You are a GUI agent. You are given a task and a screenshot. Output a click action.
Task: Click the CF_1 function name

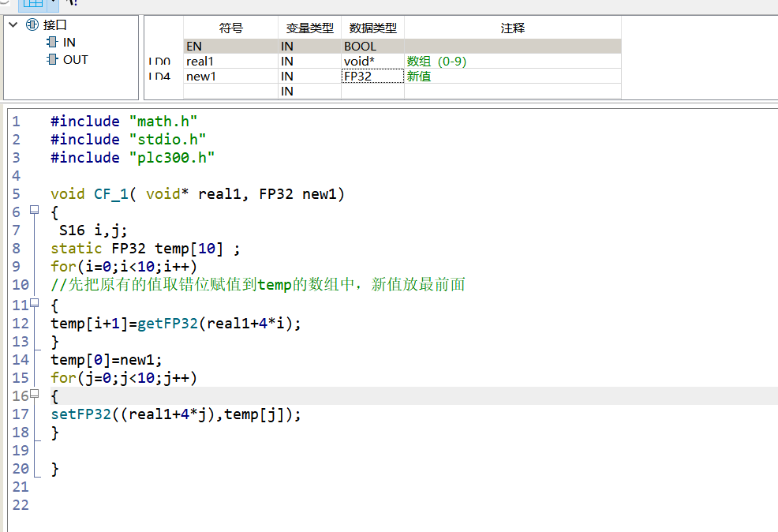coord(111,194)
